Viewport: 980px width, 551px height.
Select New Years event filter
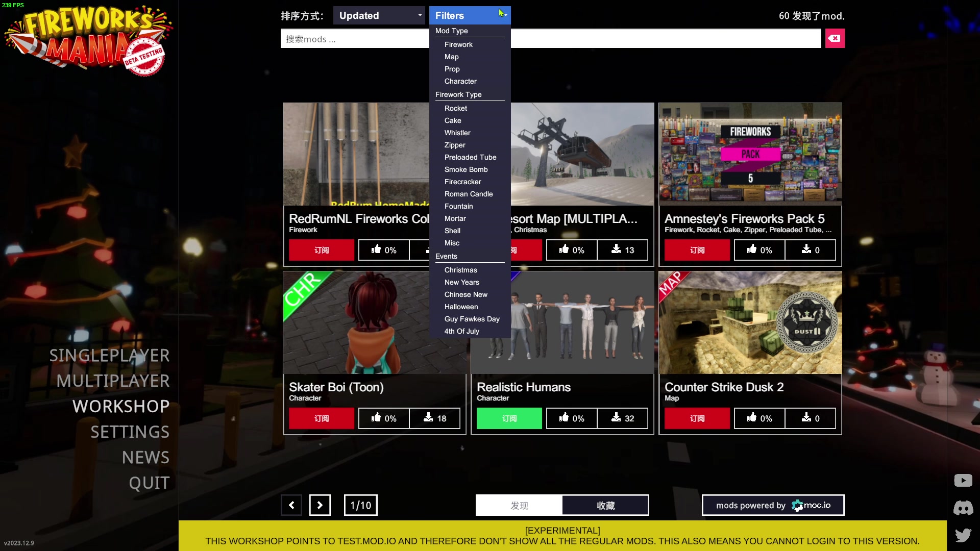tap(461, 282)
